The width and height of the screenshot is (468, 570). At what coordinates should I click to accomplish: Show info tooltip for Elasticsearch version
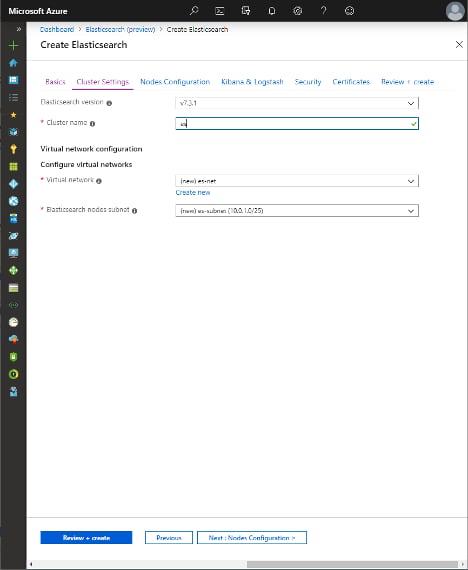(109, 103)
